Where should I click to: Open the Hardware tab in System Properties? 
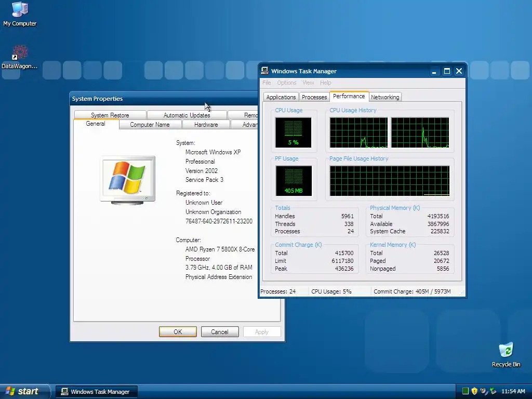pos(206,125)
